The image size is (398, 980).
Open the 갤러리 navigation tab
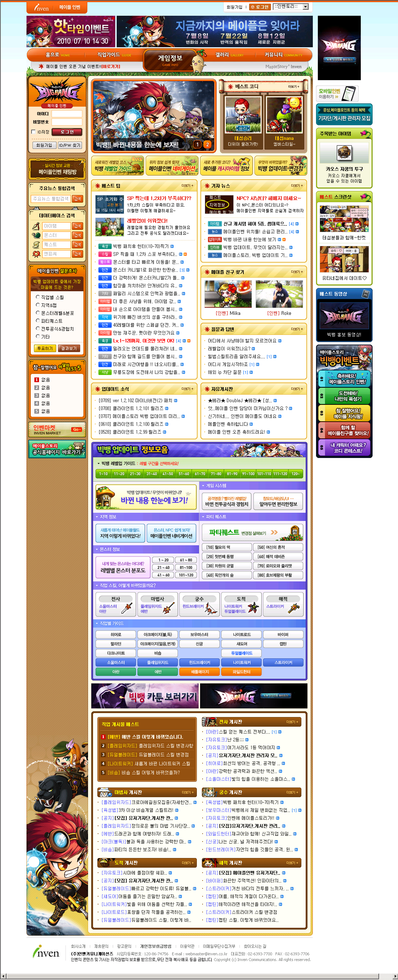pos(229,55)
